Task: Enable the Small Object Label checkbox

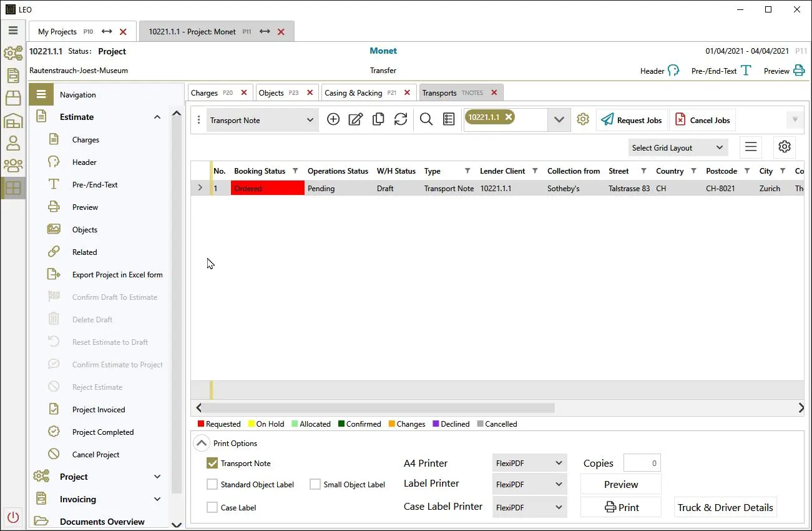Action: click(315, 484)
